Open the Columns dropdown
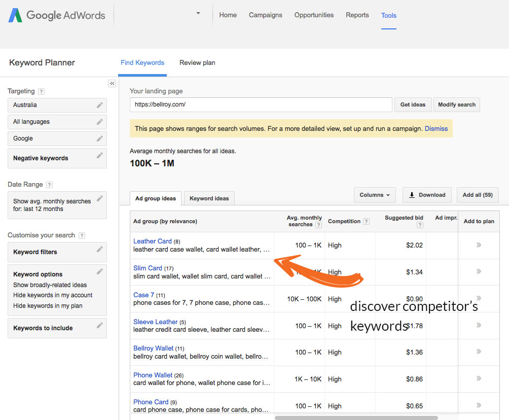This screenshot has width=509, height=420. pyautogui.click(x=375, y=195)
